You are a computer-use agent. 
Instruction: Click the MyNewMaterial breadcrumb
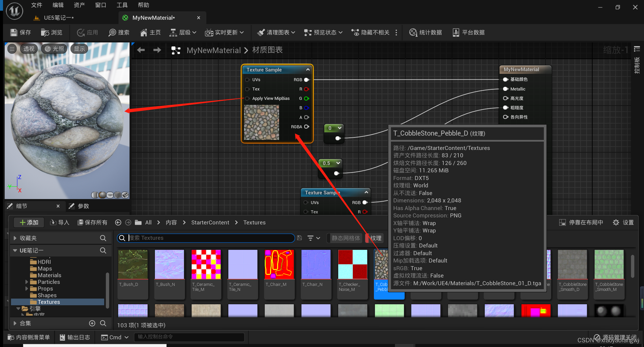214,50
